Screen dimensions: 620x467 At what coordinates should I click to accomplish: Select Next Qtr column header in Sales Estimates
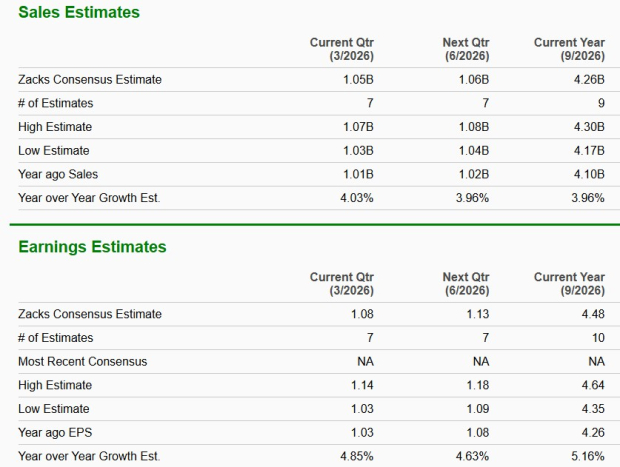coord(464,49)
